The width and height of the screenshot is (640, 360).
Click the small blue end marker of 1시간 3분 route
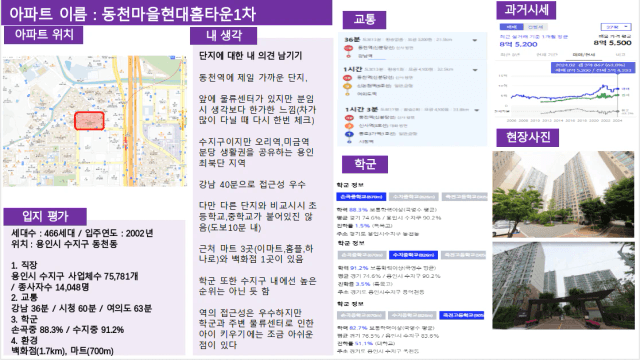[x=349, y=142]
